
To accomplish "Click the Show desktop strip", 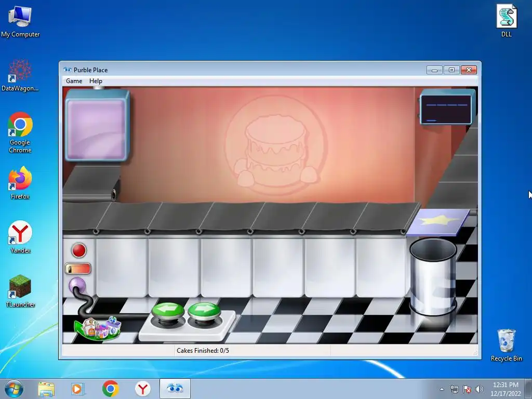I will pyautogui.click(x=528, y=389).
